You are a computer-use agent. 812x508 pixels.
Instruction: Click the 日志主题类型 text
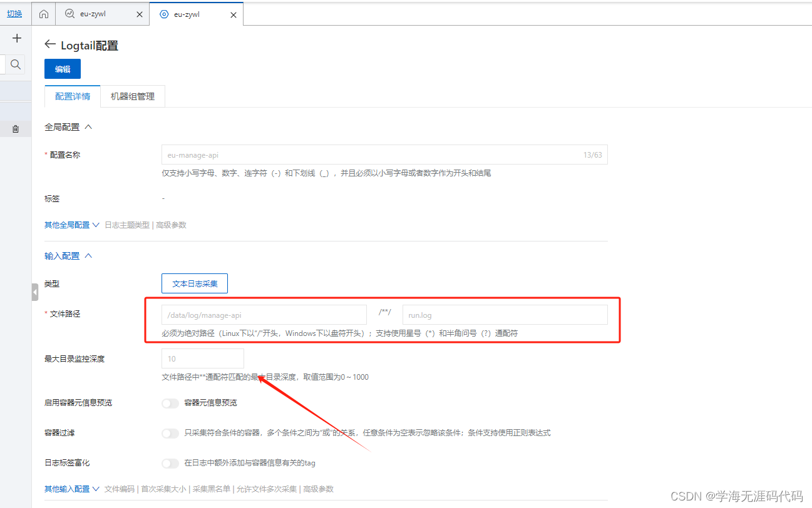127,225
